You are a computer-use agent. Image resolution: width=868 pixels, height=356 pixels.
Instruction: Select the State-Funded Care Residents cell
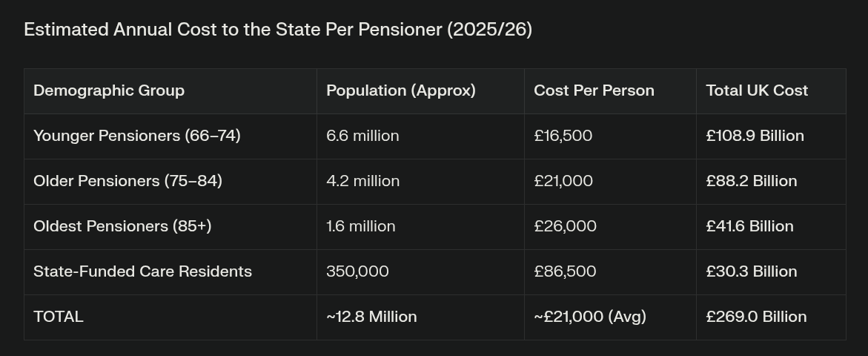pyautogui.click(x=142, y=271)
